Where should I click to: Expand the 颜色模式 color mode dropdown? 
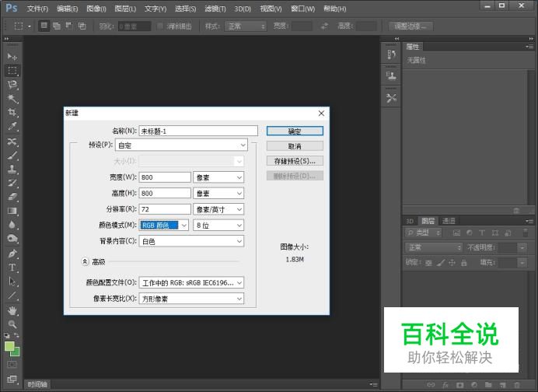coord(183,226)
